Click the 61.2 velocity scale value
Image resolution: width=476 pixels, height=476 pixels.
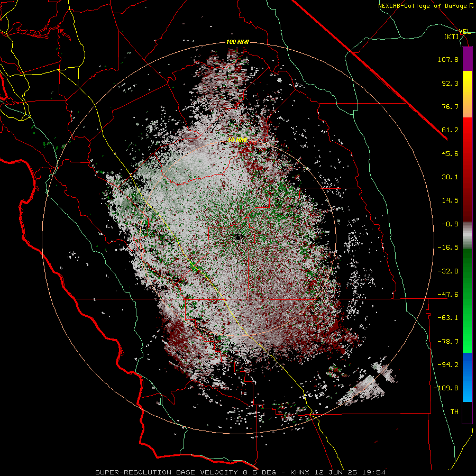pos(450,130)
